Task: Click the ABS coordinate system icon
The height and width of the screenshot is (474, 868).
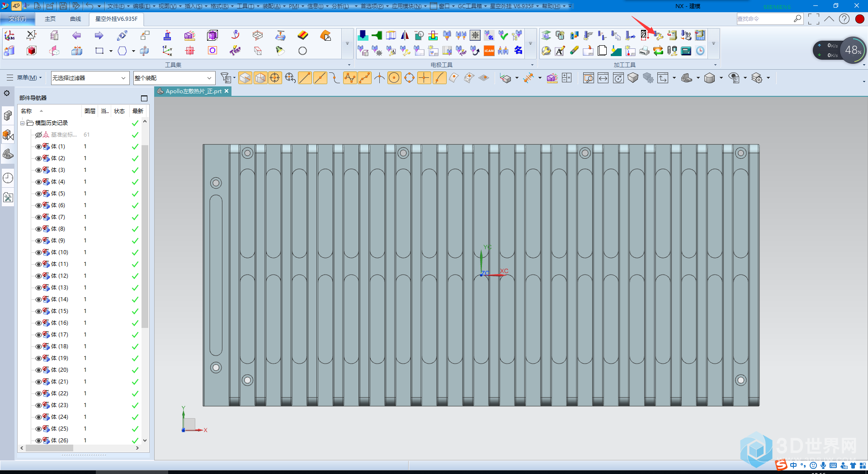Action: (9, 36)
